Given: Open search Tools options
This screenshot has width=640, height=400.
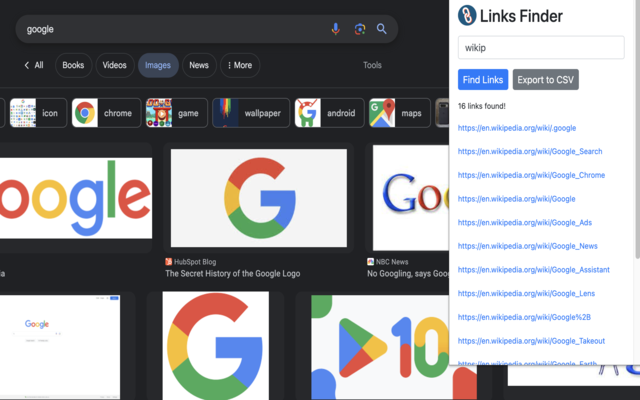Looking at the screenshot, I should tap(372, 65).
